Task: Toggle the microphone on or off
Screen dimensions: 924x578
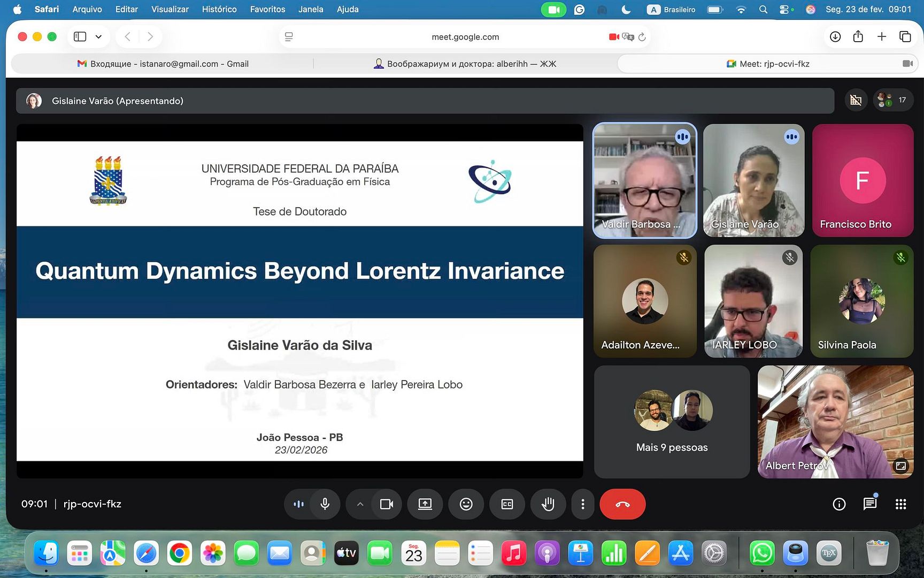Action: point(325,504)
